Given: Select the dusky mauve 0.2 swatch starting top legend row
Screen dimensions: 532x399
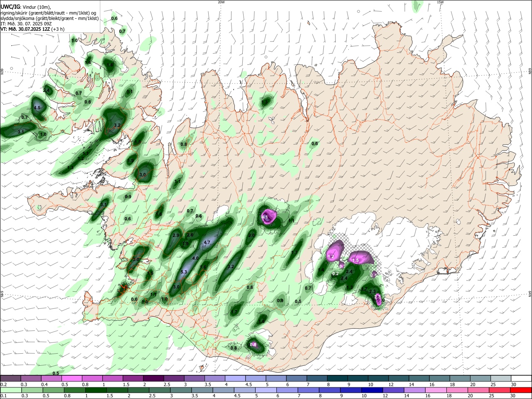Looking at the screenshot, I should coord(10,378).
